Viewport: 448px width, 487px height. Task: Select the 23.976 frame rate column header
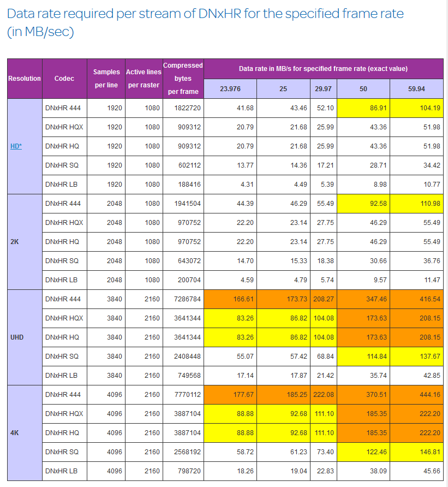tap(230, 88)
